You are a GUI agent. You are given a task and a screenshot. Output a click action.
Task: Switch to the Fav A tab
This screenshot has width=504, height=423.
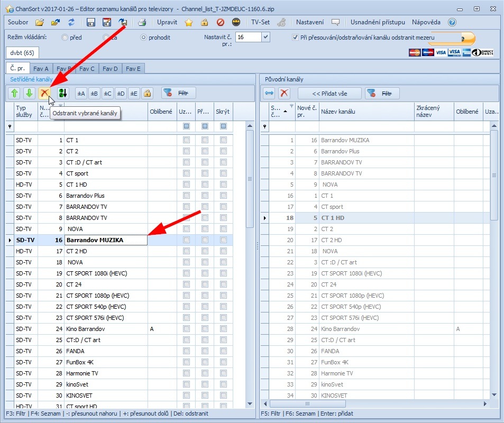[41, 68]
